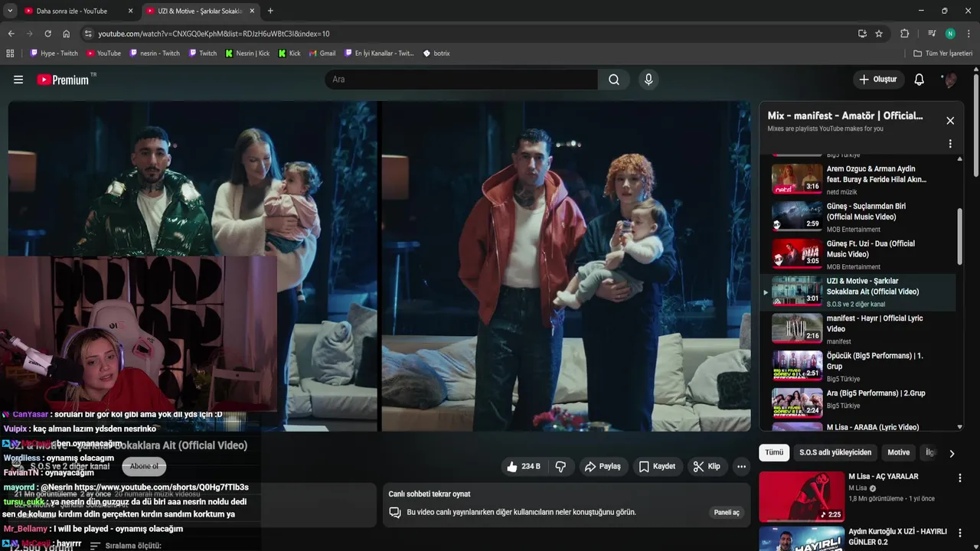Reload the page in browser toolbar
The height and width of the screenshot is (551, 980).
(47, 34)
